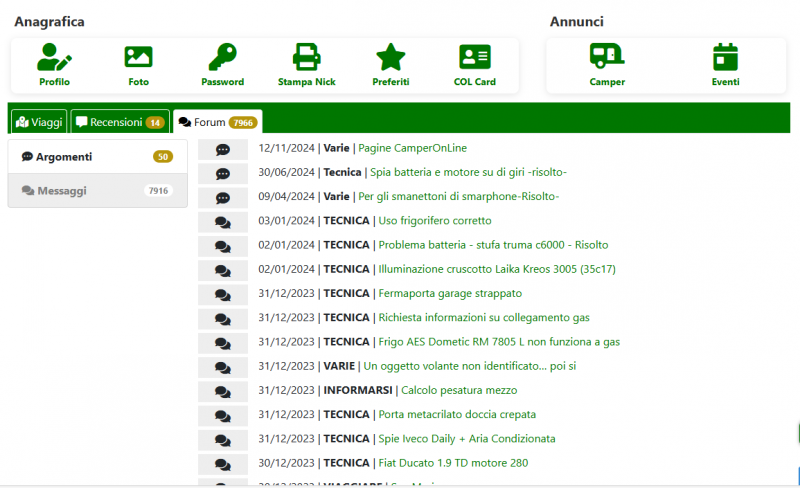Open the Camper caravan icon
Viewport: 800px width, 488px height.
pos(607,57)
